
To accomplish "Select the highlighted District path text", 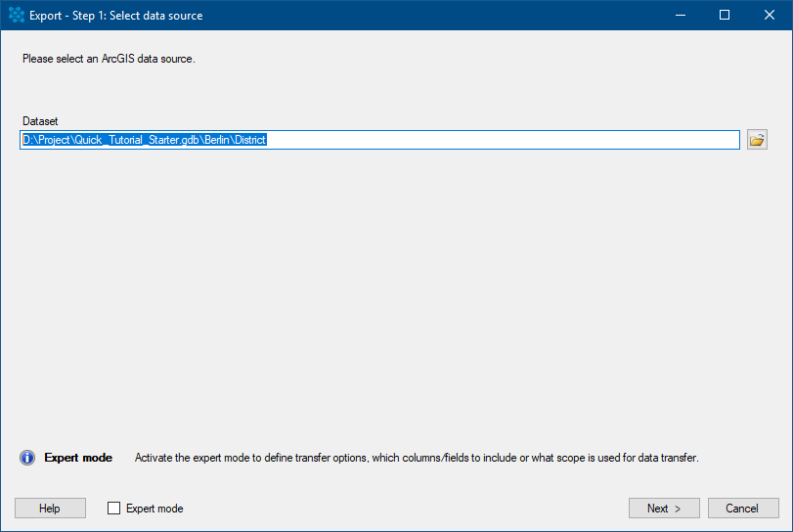I will point(144,140).
